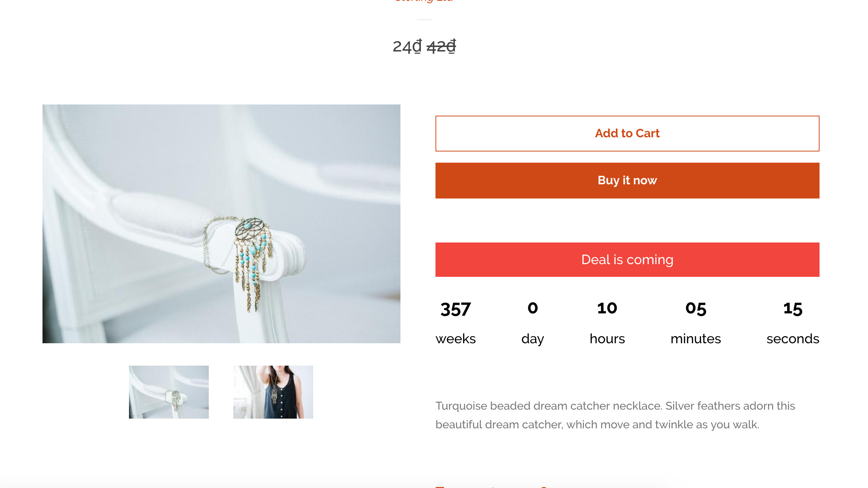Click the crossed-out original price 42đ
This screenshot has height=488, width=868.
click(441, 47)
